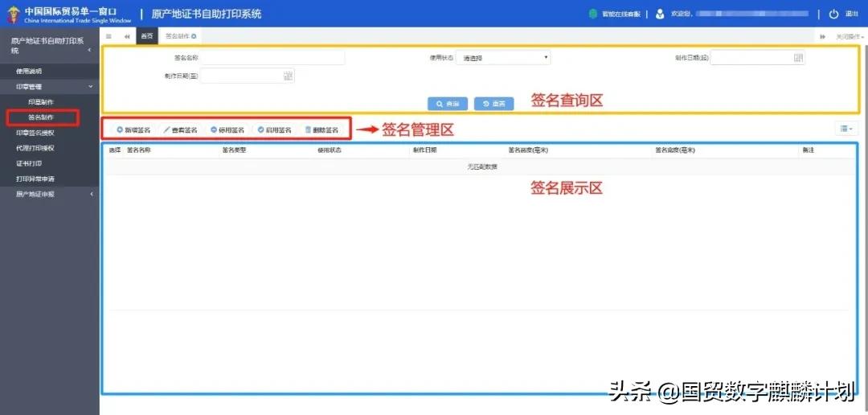Click the user profile icon beside 欢迎您
Image resolution: width=868 pixels, height=415 pixels.
coord(660,14)
